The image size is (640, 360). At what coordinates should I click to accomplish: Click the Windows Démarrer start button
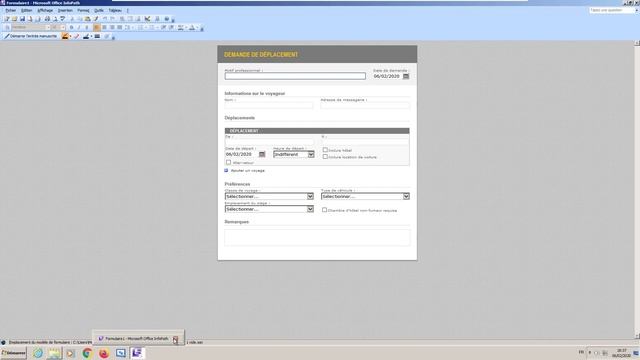point(13,353)
